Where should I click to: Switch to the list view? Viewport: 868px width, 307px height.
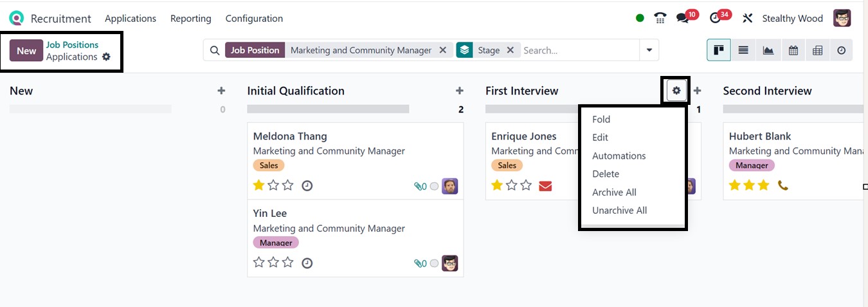tap(743, 50)
